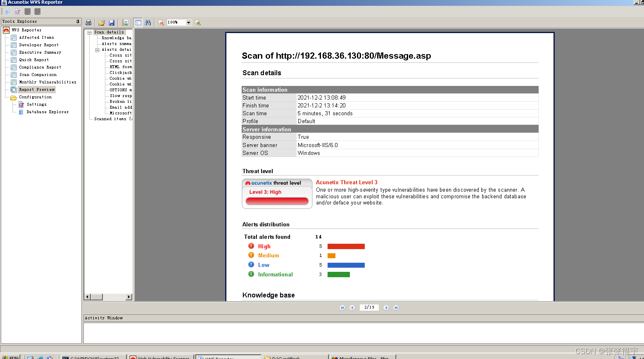Image resolution: width=644 pixels, height=359 pixels.
Task: Go to last report page
Action: click(x=396, y=308)
